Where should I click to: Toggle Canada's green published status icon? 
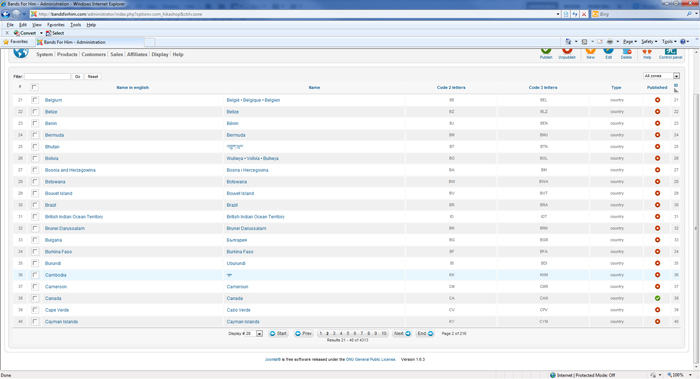click(x=657, y=298)
